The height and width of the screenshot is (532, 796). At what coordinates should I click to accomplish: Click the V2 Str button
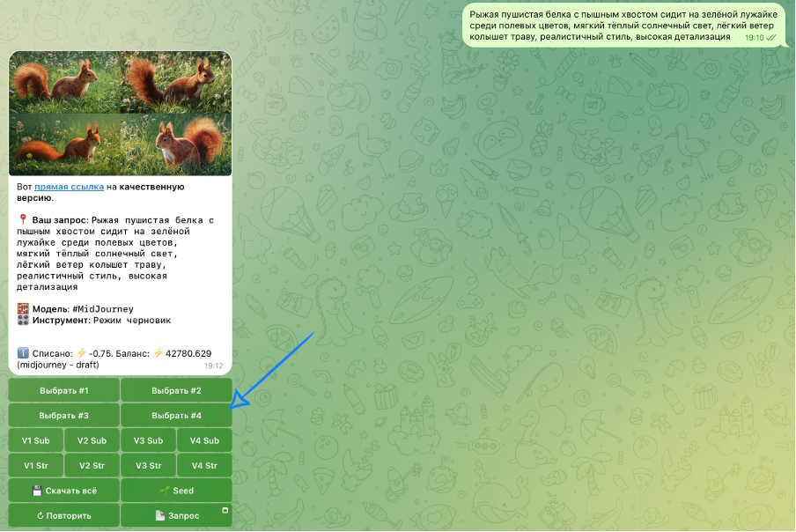point(92,465)
